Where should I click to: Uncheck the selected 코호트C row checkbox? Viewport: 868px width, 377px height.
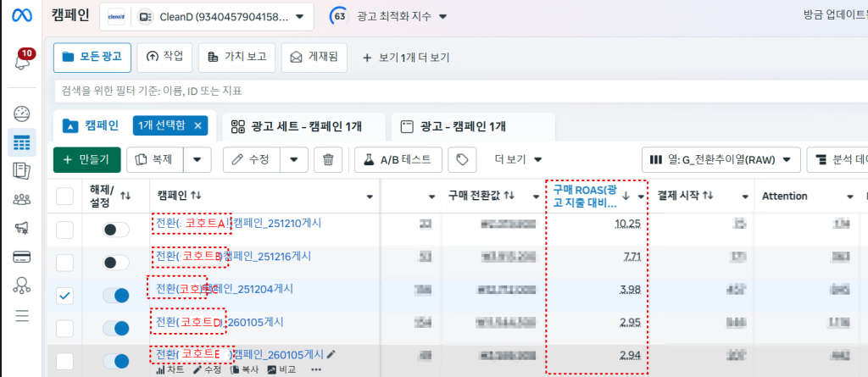coord(65,296)
